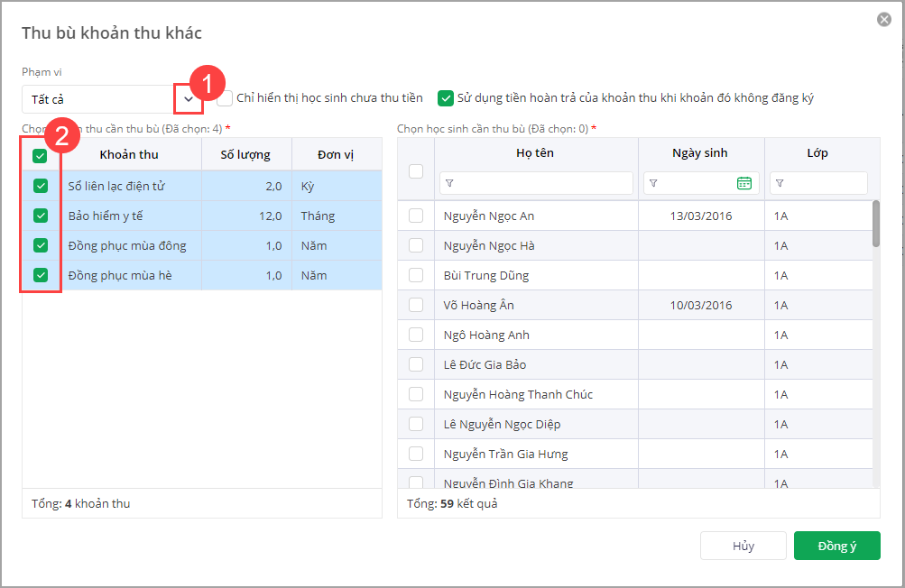Click the Họ tên column header

[x=535, y=153]
